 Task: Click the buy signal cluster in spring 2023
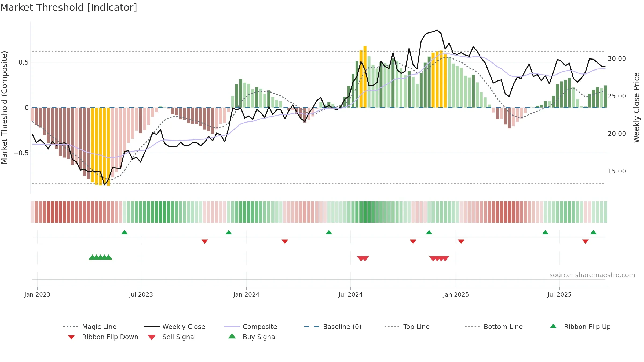tap(100, 257)
